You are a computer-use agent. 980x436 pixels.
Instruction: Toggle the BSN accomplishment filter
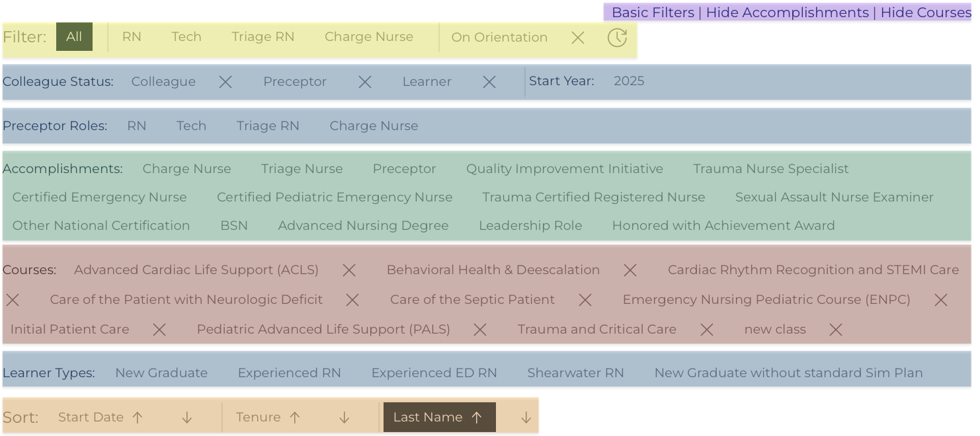(234, 225)
